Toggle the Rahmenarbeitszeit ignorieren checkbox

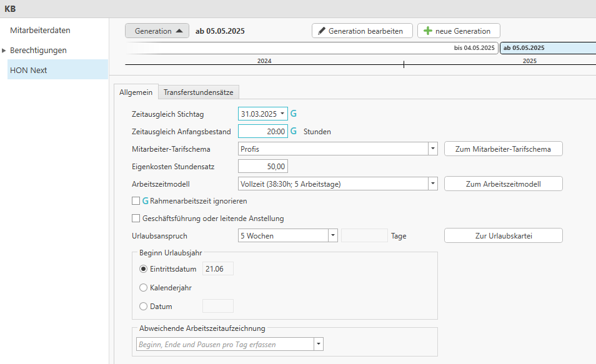point(136,201)
